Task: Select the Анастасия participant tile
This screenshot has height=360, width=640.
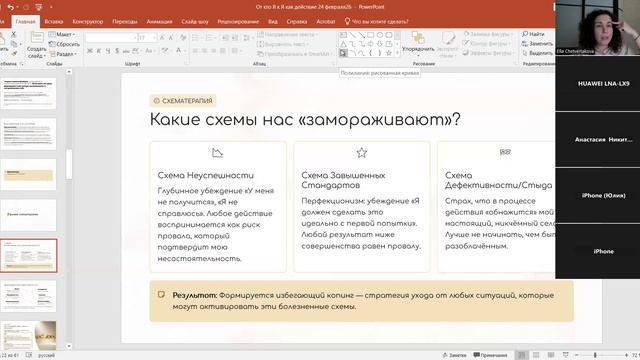Action: click(598, 140)
